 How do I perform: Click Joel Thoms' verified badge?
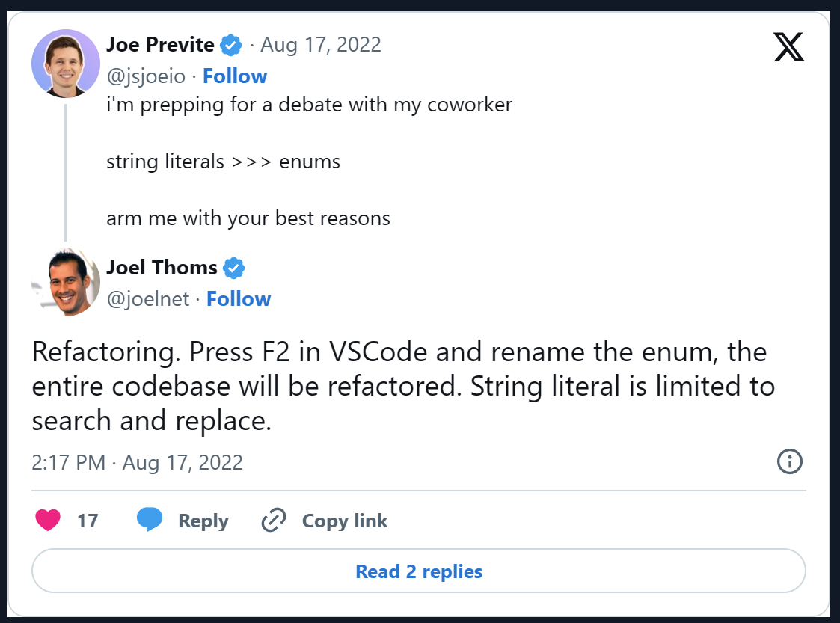pyautogui.click(x=234, y=268)
